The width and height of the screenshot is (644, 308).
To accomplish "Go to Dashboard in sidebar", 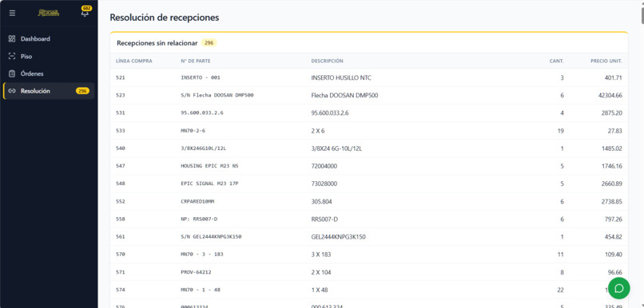I will (x=49, y=39).
